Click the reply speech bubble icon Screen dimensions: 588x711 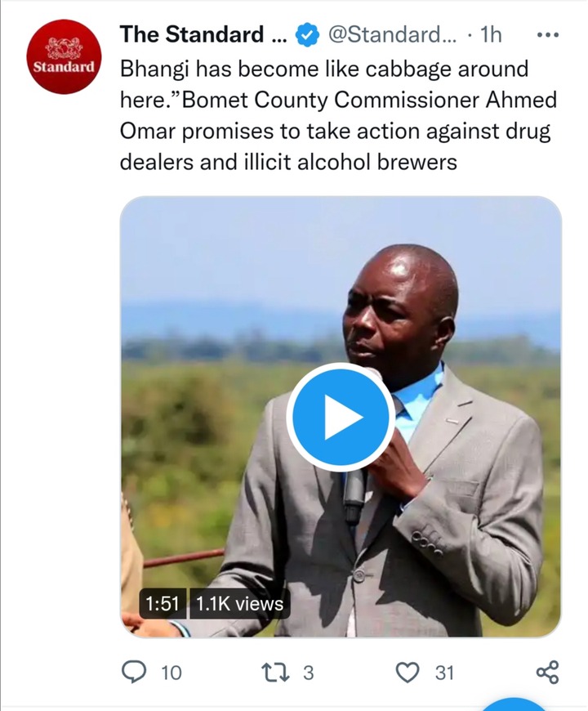point(134,672)
